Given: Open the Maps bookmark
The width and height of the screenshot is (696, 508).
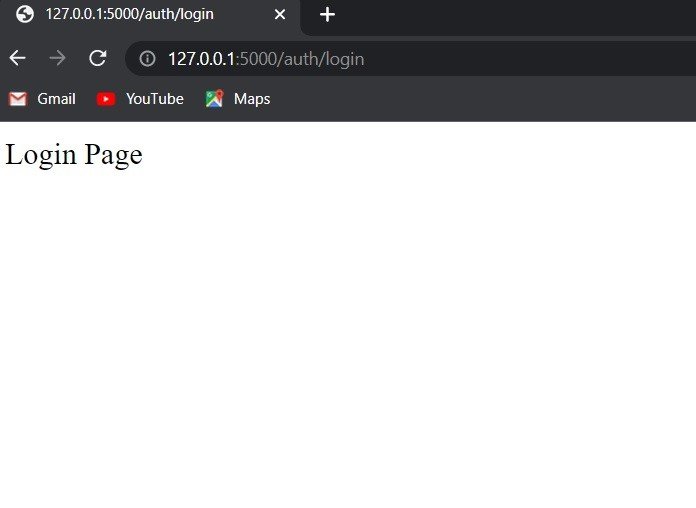Looking at the screenshot, I should pos(238,99).
